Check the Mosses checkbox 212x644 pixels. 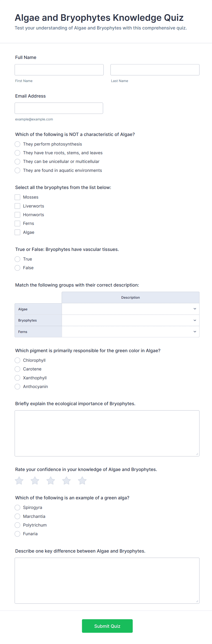18,197
